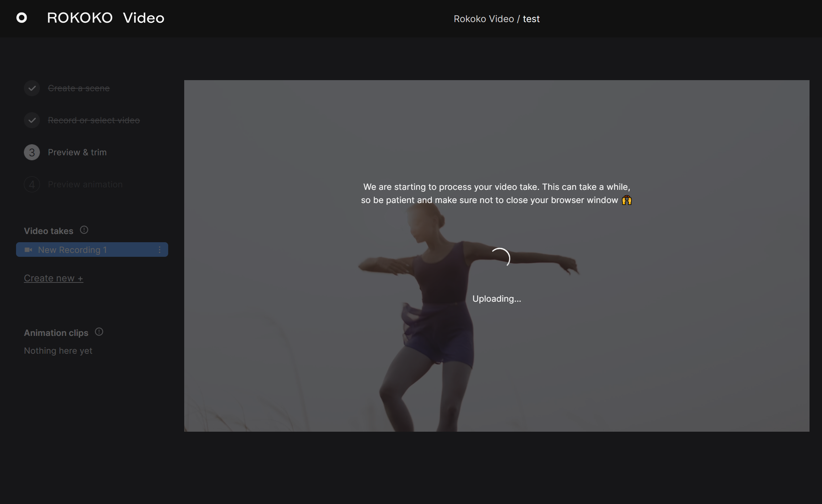Click the 'Create new +' link

click(x=53, y=278)
